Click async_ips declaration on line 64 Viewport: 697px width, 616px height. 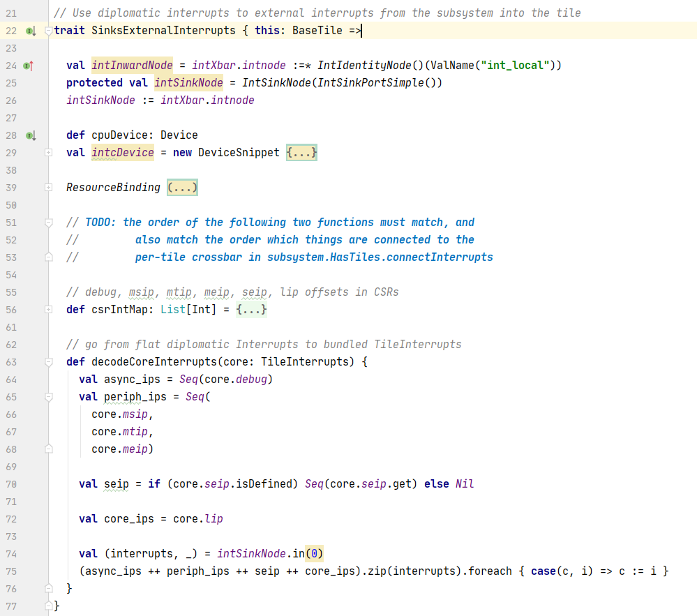[132, 379]
